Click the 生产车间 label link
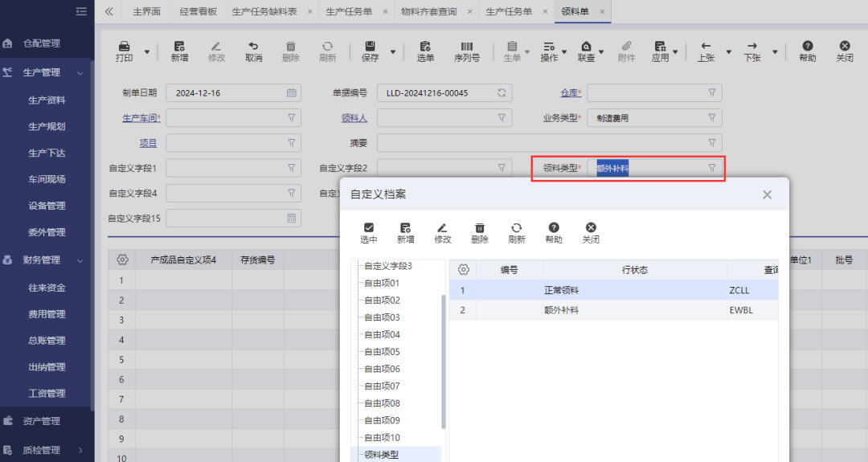The image size is (868, 462). (x=140, y=118)
